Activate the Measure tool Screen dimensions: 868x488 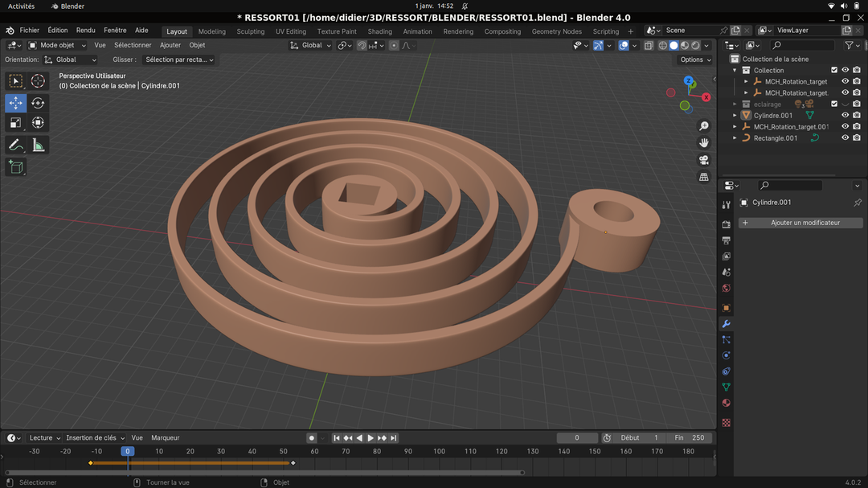[x=38, y=146]
